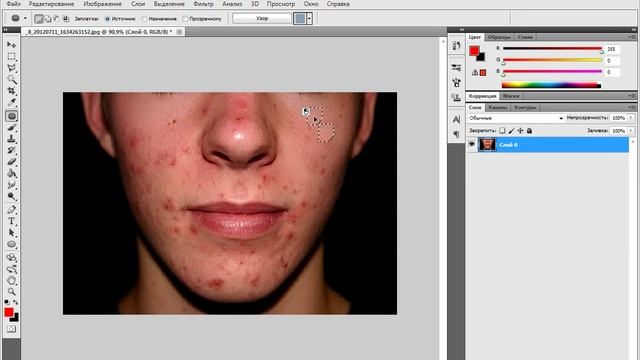This screenshot has width=640, height=360.
Task: Open the Изображение menu
Action: tap(102, 4)
